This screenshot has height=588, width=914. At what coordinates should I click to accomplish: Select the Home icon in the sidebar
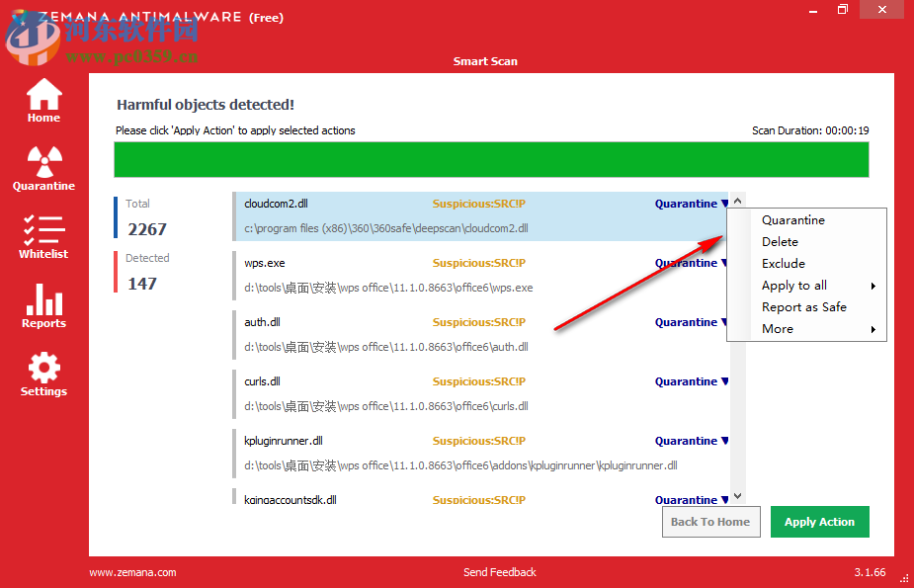coord(42,99)
